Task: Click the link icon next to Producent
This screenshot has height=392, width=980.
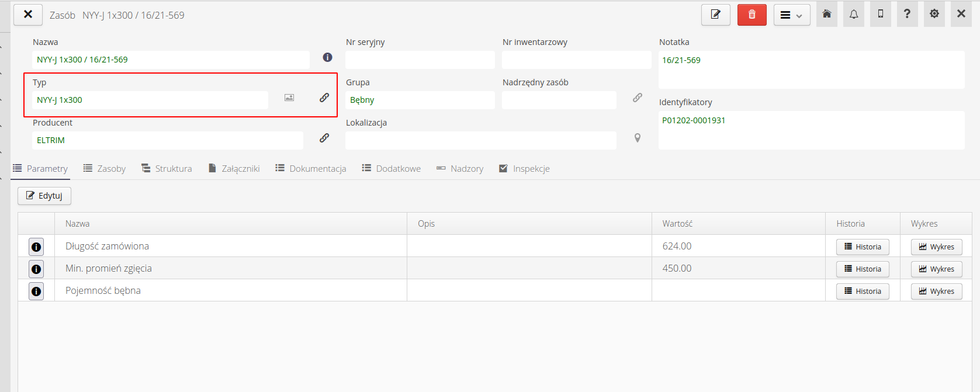Action: click(324, 138)
